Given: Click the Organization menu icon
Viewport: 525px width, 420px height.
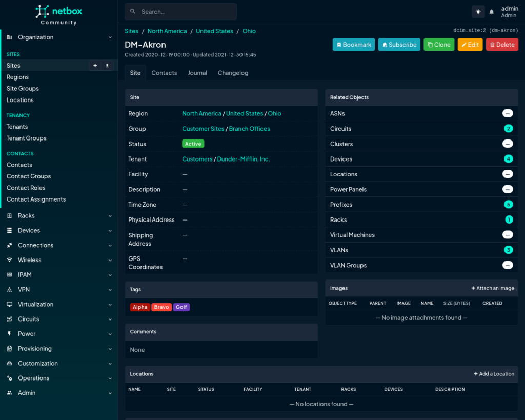Looking at the screenshot, I should [9, 37].
